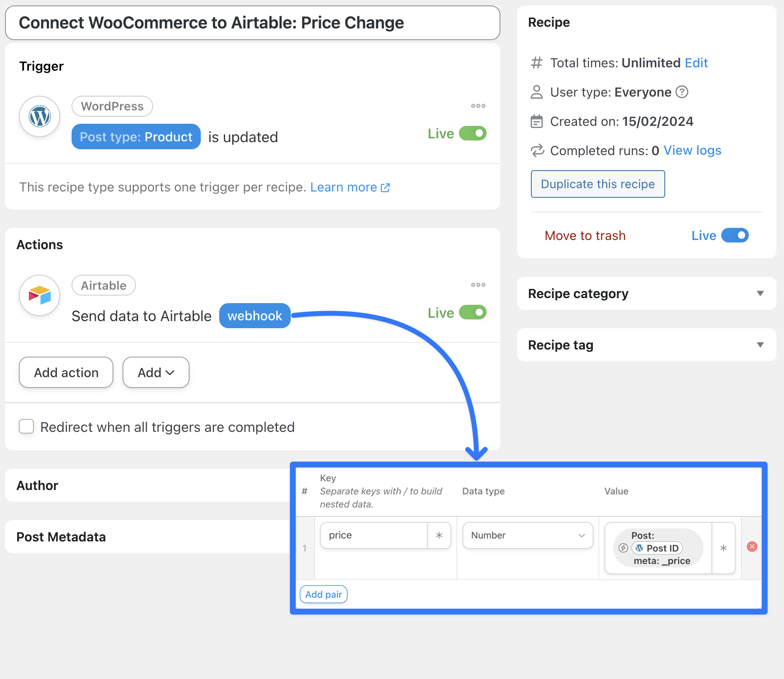Click the User type help question icon

click(682, 92)
